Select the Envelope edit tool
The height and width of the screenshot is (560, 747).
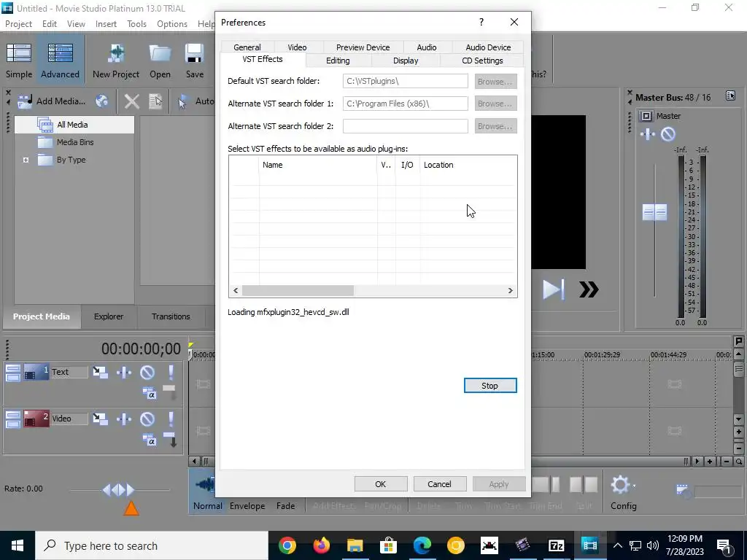(247, 506)
